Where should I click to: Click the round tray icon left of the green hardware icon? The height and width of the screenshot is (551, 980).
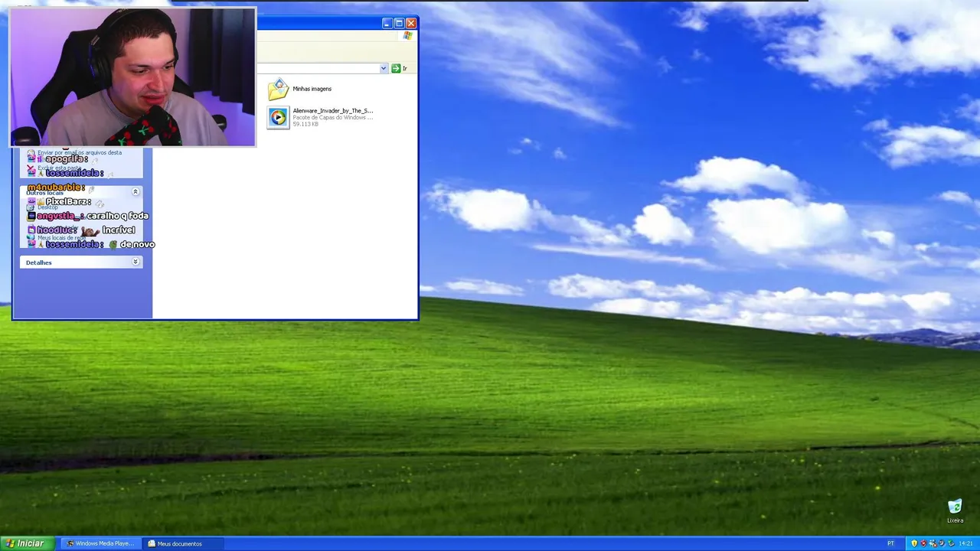coord(942,543)
